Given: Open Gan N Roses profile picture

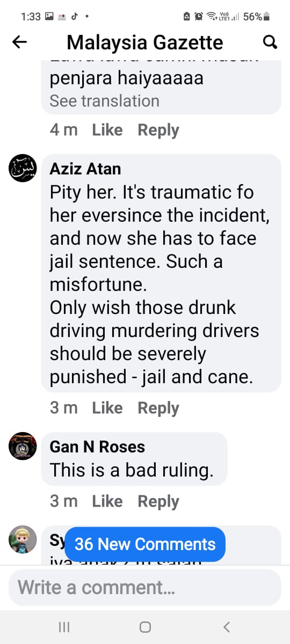Looking at the screenshot, I should tap(23, 446).
